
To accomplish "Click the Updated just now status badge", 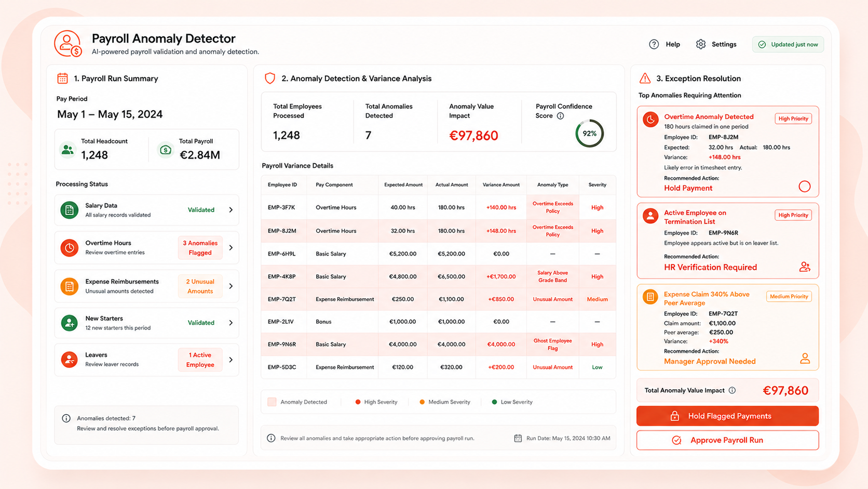I will coord(788,44).
